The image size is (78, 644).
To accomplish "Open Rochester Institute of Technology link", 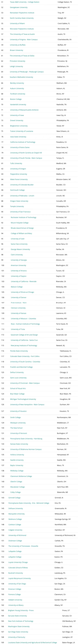I will pos(23,217).
